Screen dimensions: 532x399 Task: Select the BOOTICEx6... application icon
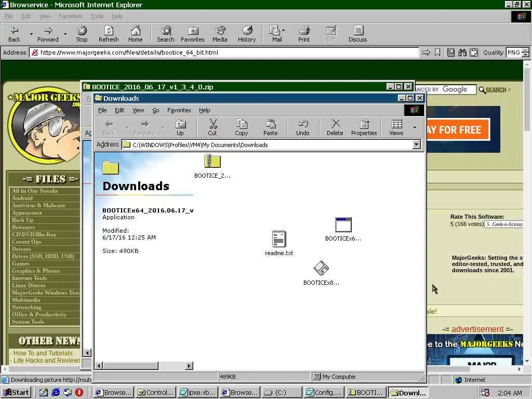tap(343, 229)
